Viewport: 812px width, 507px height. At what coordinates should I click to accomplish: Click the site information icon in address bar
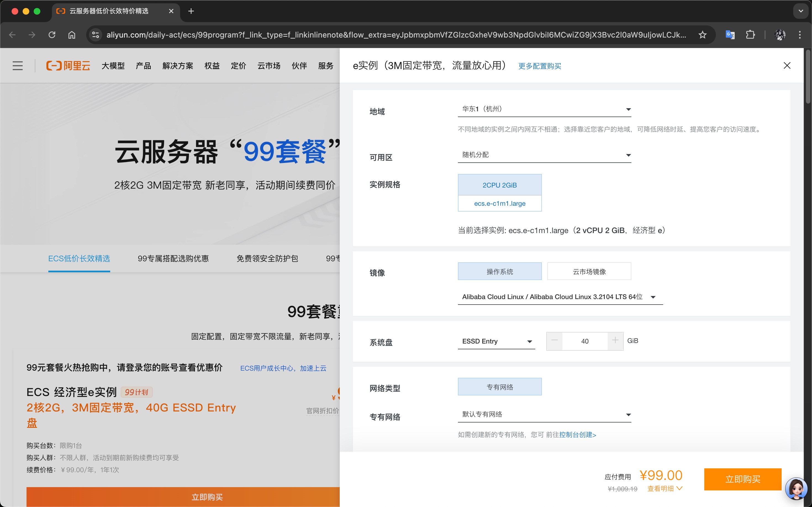[x=96, y=35]
